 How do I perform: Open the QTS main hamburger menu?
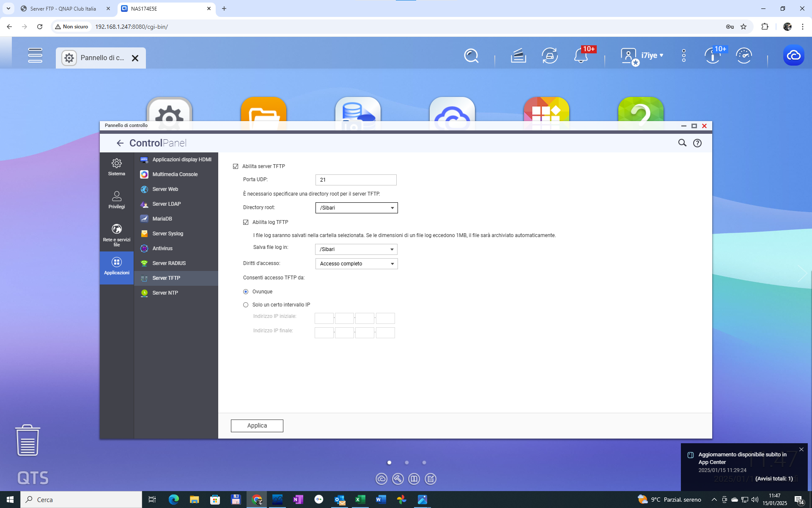tap(35, 55)
